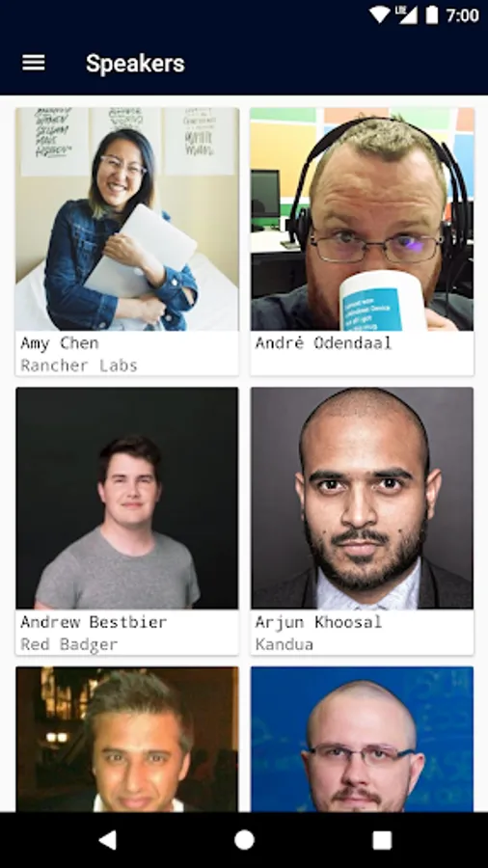The height and width of the screenshot is (868, 488).
Task: Tap the Android back button
Action: 107,840
